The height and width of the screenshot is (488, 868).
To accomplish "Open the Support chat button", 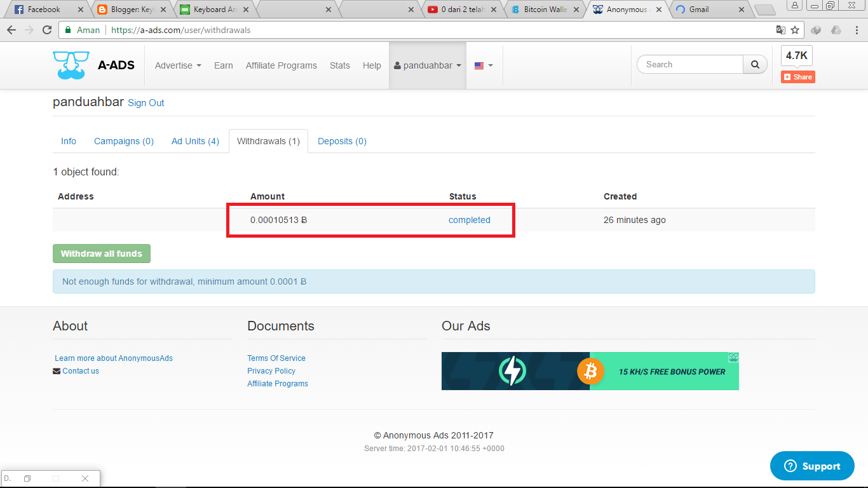I will click(x=812, y=466).
